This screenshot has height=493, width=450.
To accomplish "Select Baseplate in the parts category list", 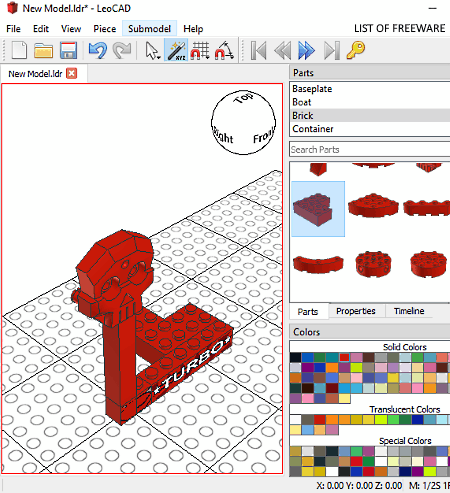I will 370,89.
